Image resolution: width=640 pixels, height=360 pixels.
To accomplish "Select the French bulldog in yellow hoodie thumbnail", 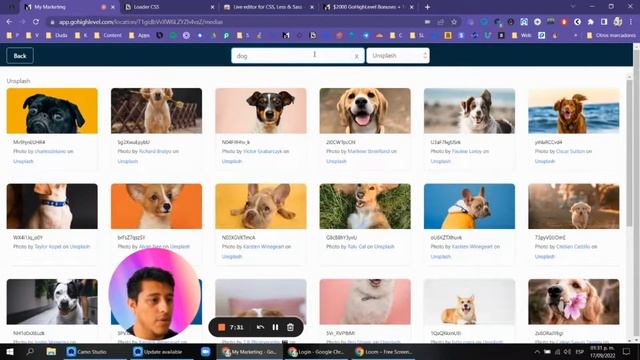I will point(469,206).
